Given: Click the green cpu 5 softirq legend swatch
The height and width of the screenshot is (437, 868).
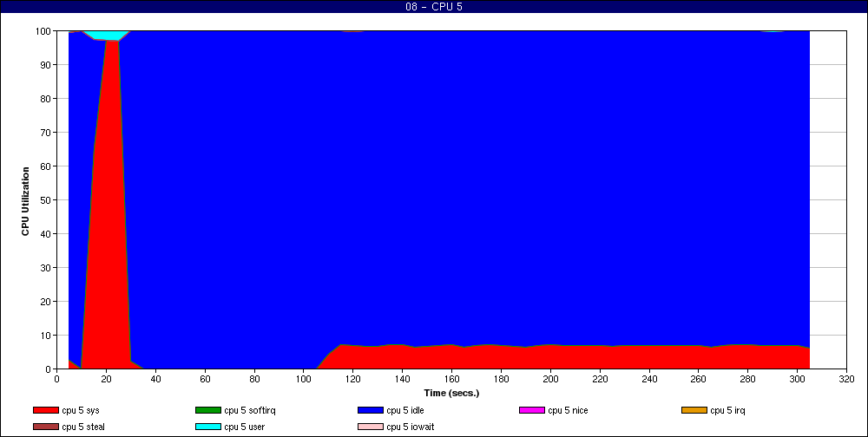Looking at the screenshot, I should point(207,410).
